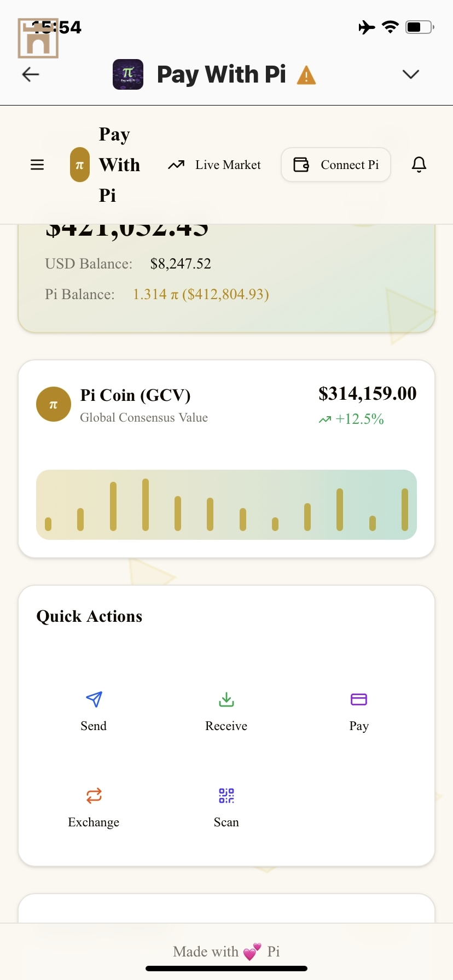Tap the Send quick action icon
The width and height of the screenshot is (453, 980).
click(x=94, y=699)
